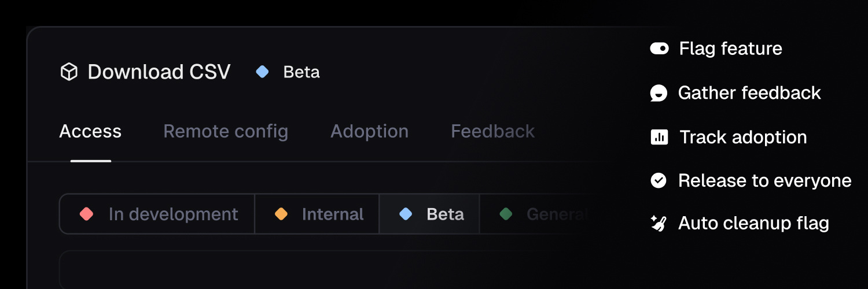
Task: Go to the Feedback tab
Action: (x=492, y=132)
